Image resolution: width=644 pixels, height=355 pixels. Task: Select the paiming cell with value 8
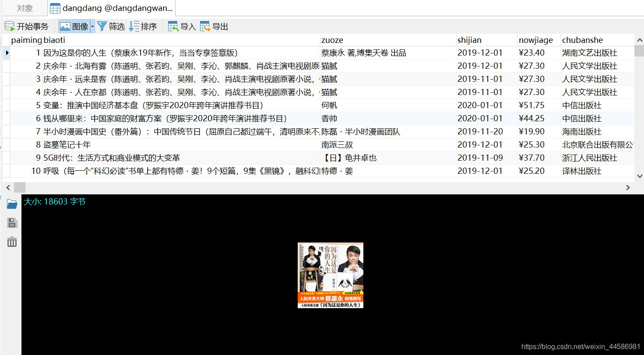26,145
